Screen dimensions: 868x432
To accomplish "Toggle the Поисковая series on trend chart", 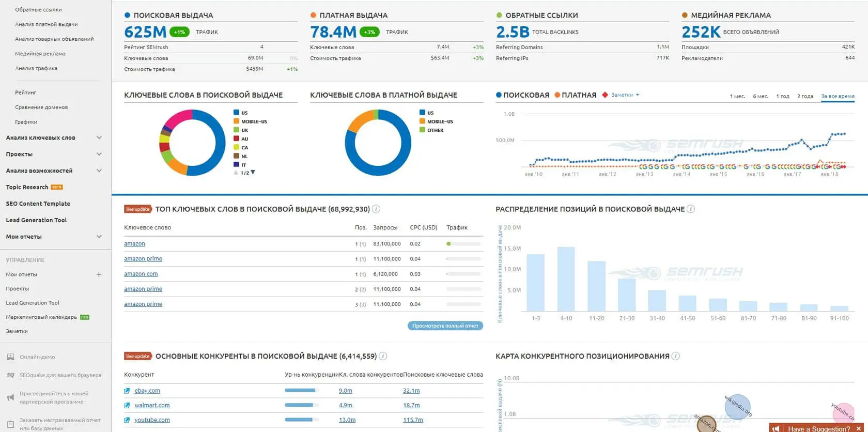I will tap(522, 95).
